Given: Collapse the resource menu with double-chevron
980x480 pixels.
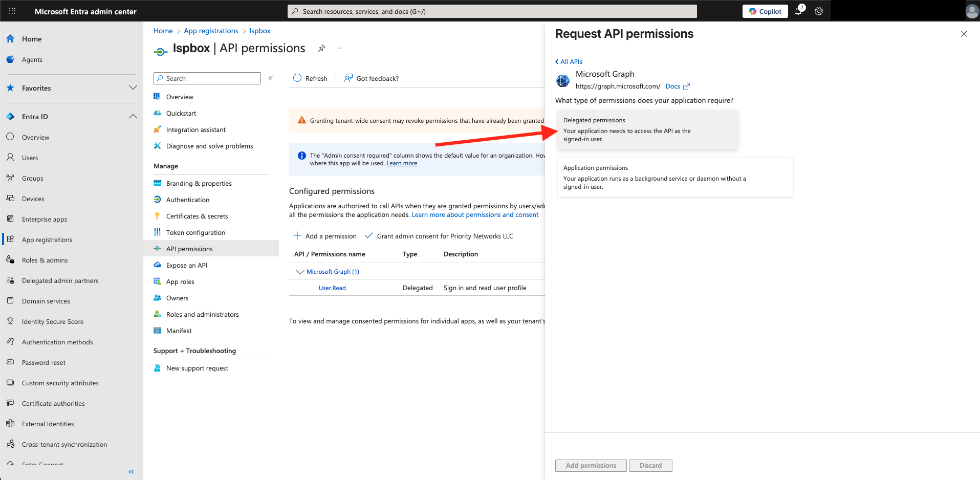Looking at the screenshot, I should pos(271,78).
